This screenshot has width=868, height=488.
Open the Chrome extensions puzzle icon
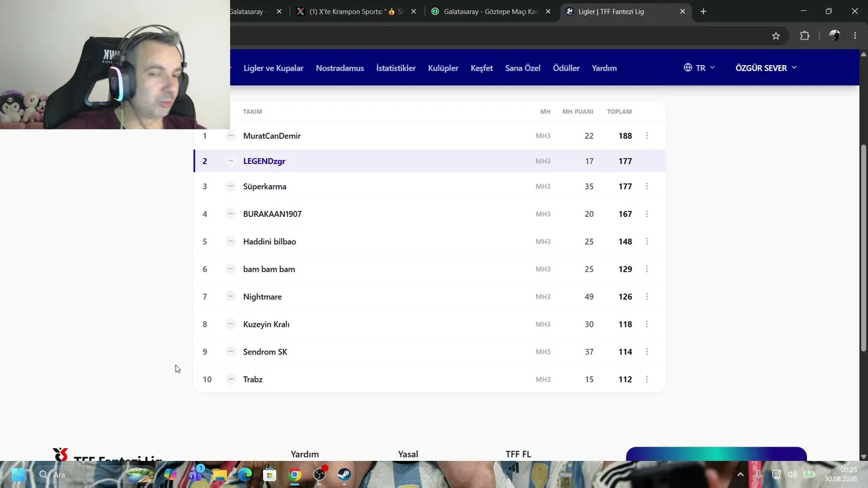point(805,36)
